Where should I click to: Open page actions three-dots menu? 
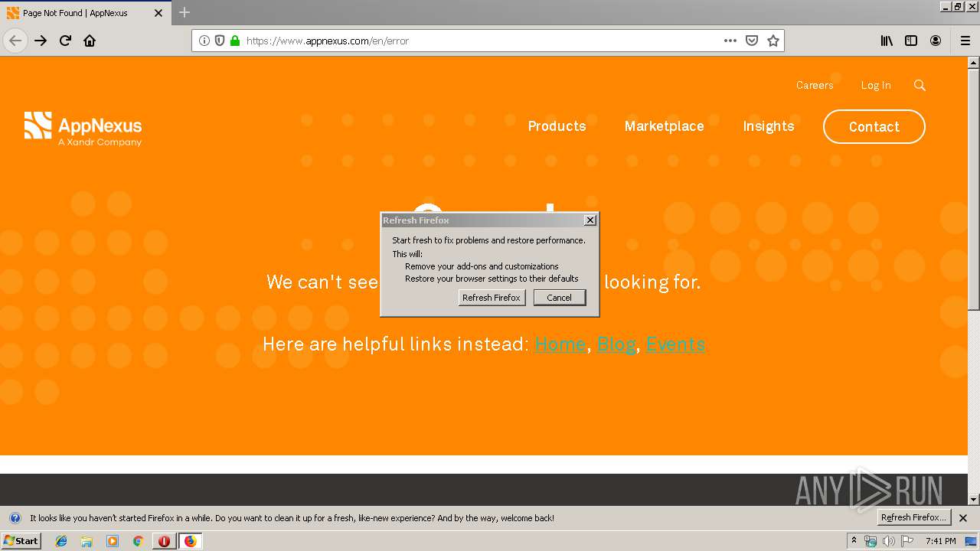tap(730, 41)
